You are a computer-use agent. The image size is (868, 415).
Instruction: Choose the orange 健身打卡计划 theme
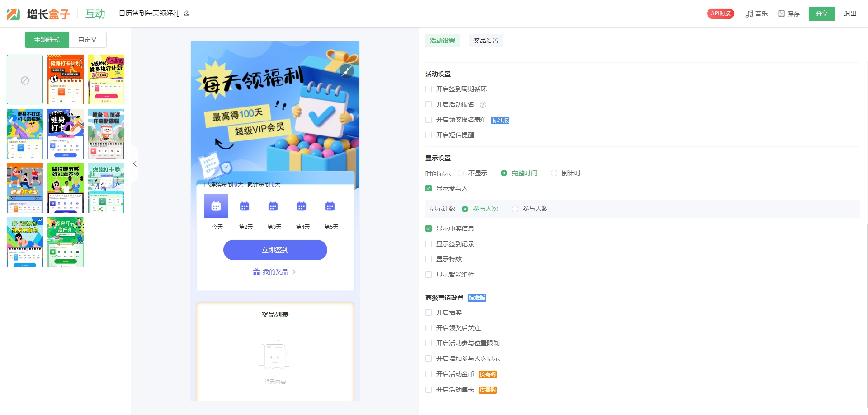click(66, 79)
